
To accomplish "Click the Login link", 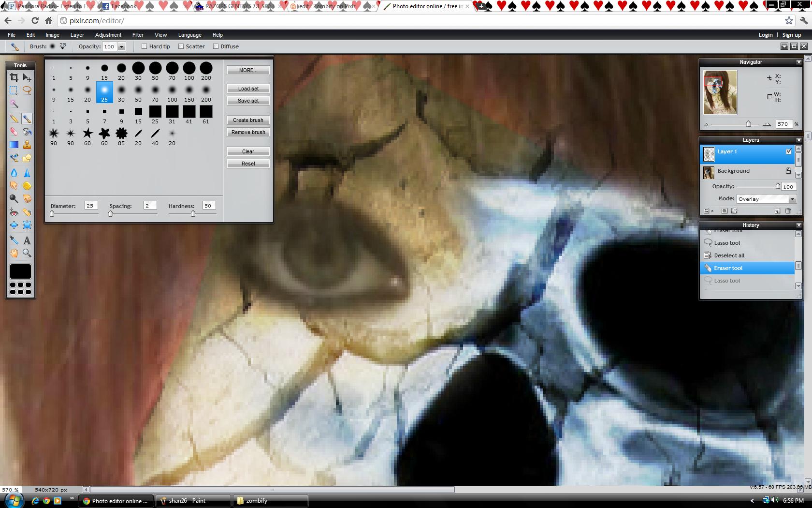I will [766, 35].
